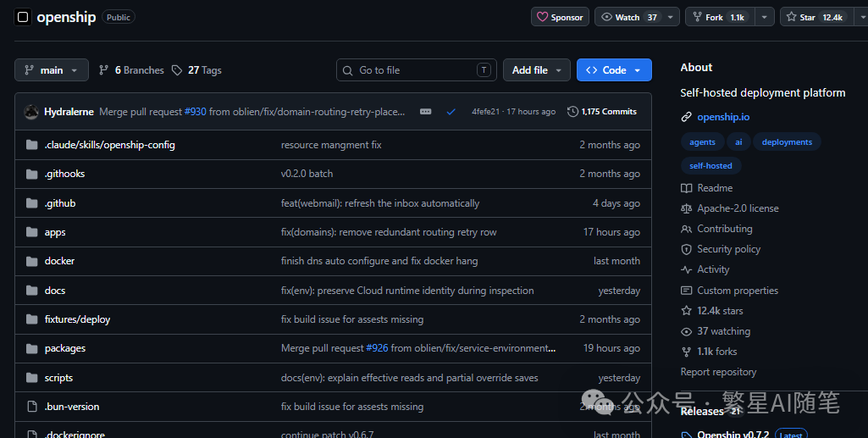
Task: View the 37 watching link
Action: pyautogui.click(x=716, y=332)
